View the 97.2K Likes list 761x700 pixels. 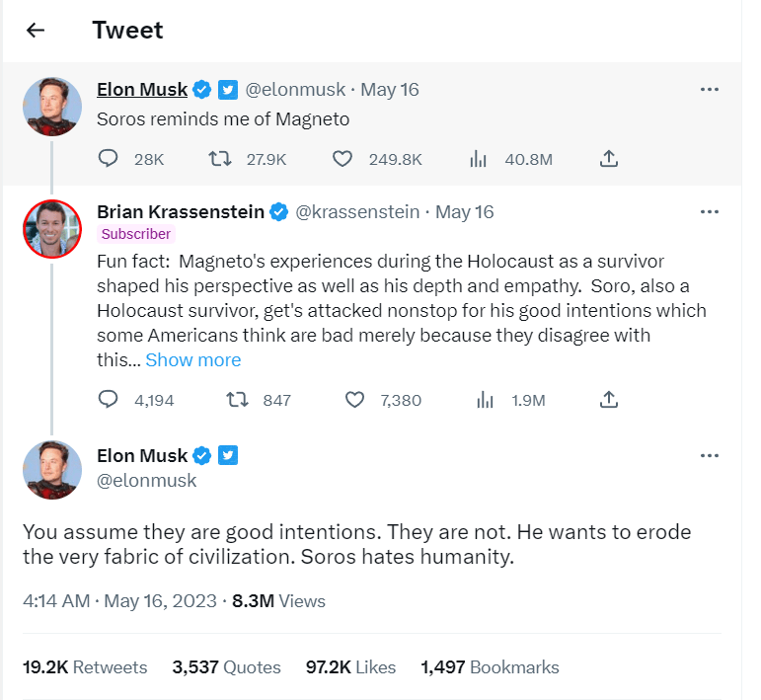[350, 667]
